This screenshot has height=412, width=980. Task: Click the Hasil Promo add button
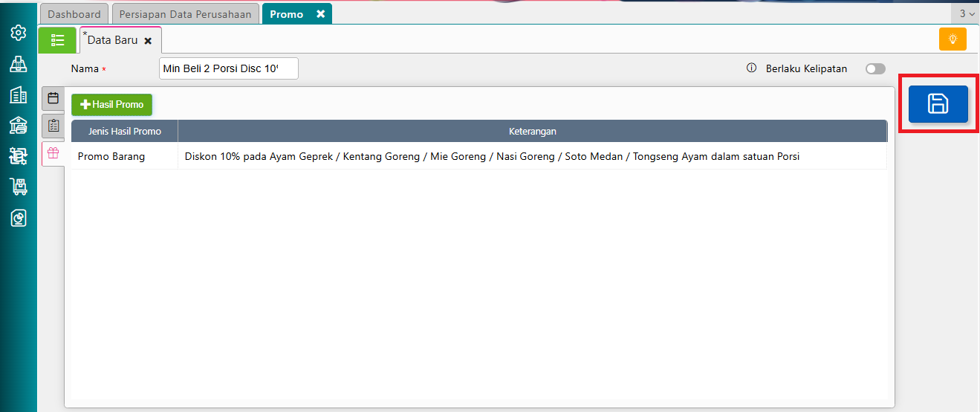[x=111, y=105]
